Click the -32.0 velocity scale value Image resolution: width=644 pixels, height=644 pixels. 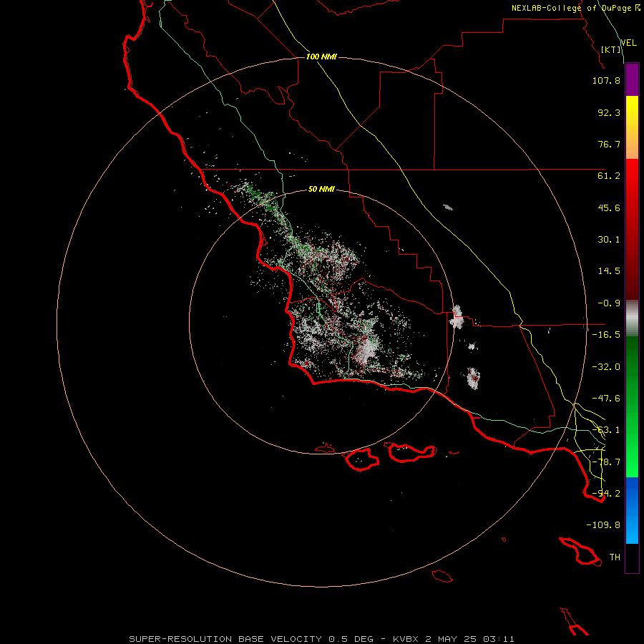[606, 367]
